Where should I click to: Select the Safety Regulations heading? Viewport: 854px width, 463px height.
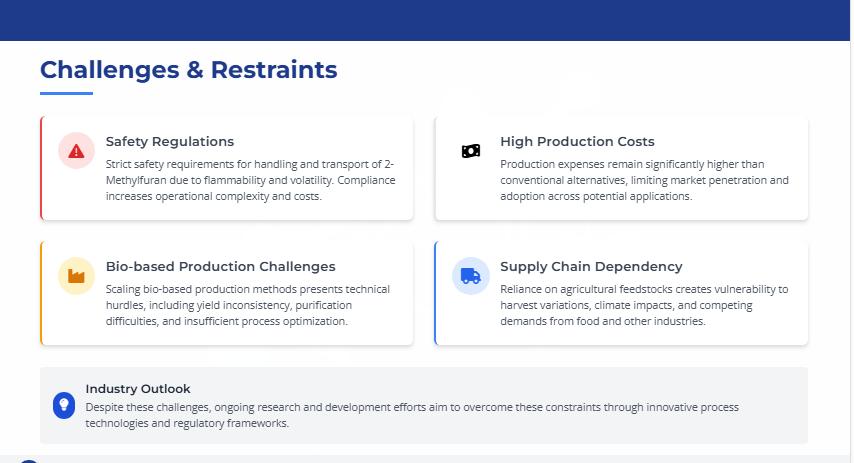[x=170, y=142]
